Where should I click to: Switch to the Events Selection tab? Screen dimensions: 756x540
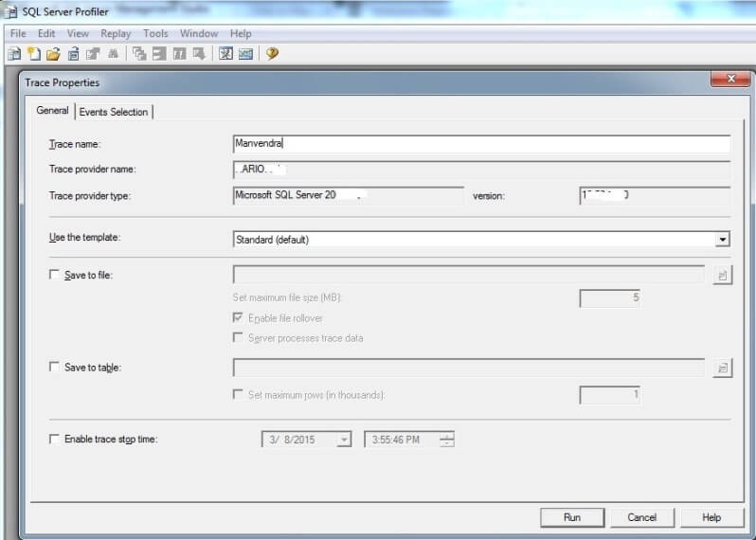pyautogui.click(x=114, y=112)
